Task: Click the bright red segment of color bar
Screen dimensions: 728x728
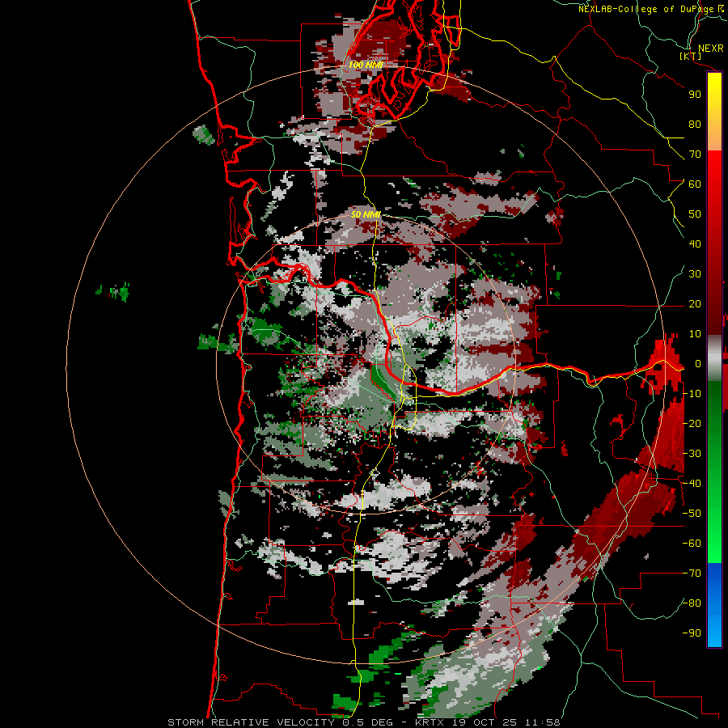Action: tap(714, 170)
